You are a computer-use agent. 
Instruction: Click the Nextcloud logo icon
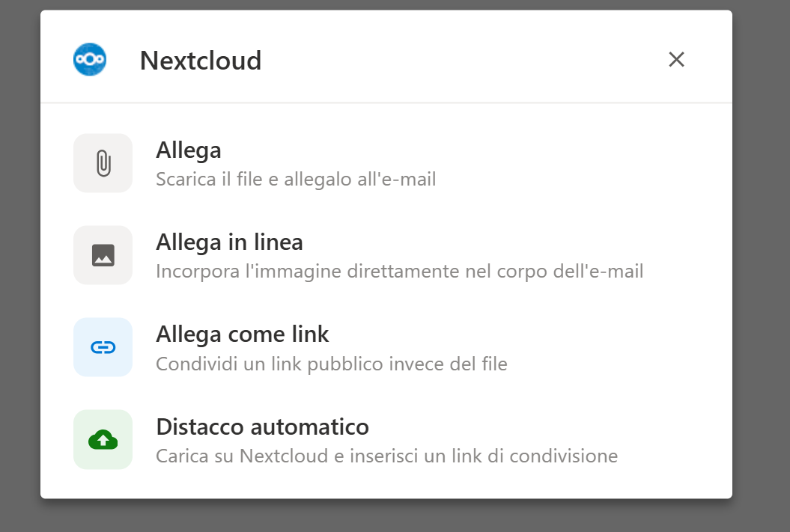point(90,60)
